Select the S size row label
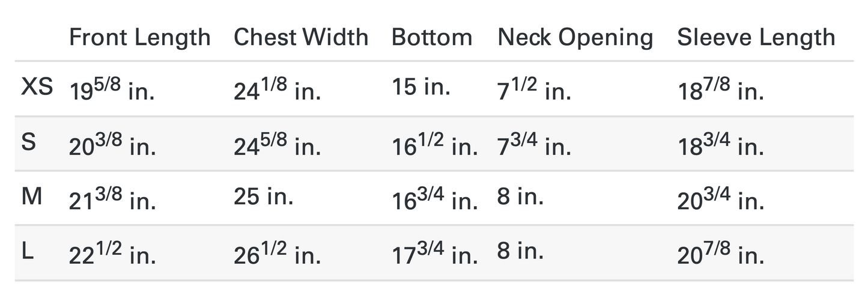868x292 pixels. point(29,143)
